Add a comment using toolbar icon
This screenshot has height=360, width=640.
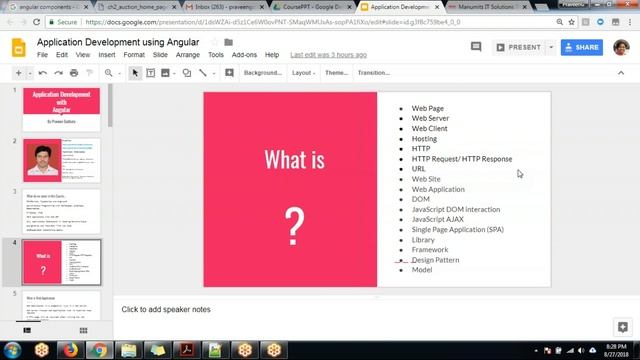point(229,73)
